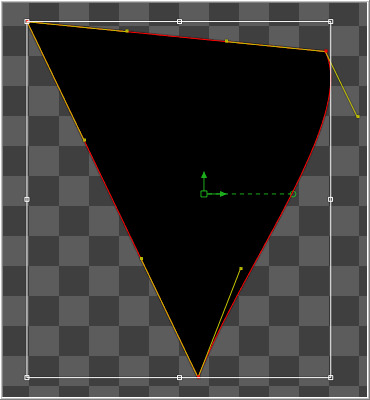Click the red anchor point at shape's top-left corner
Viewport: 370px width, 400px height.
click(28, 22)
